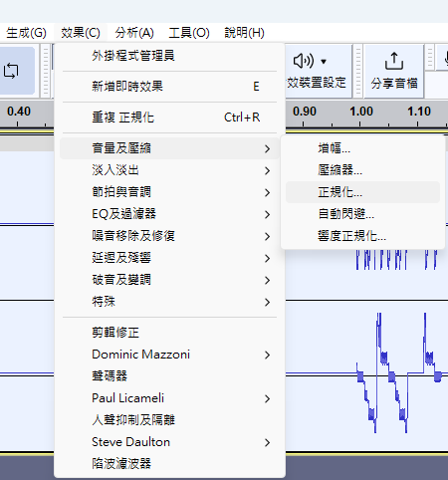Viewport: 448px width, 480px height.
Task: Choose 正規化... in the submenu
Action: [362, 192]
